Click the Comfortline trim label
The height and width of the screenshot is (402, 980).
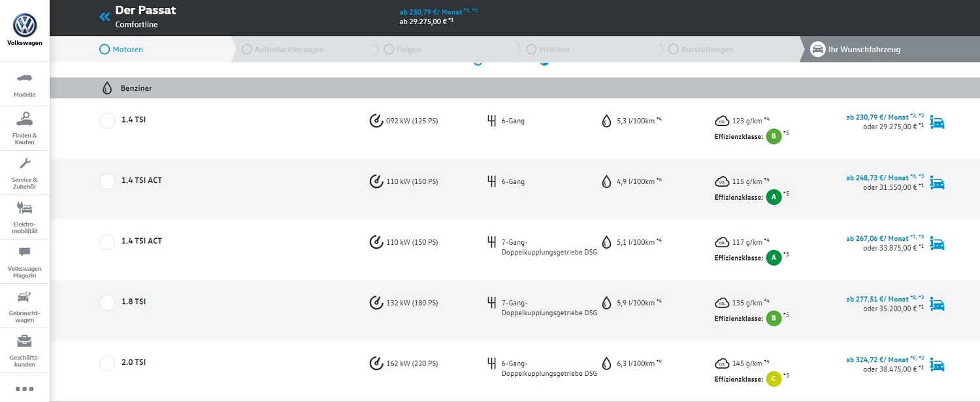coord(137,25)
